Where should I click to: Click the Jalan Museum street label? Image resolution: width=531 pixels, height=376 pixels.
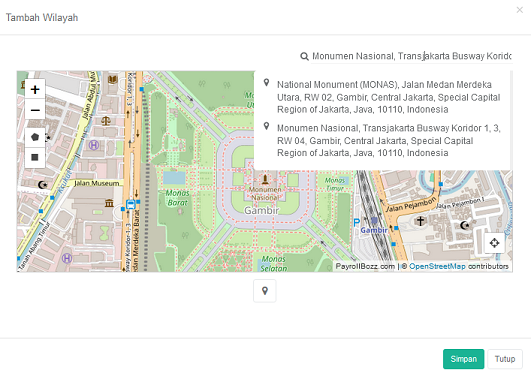coord(97,183)
